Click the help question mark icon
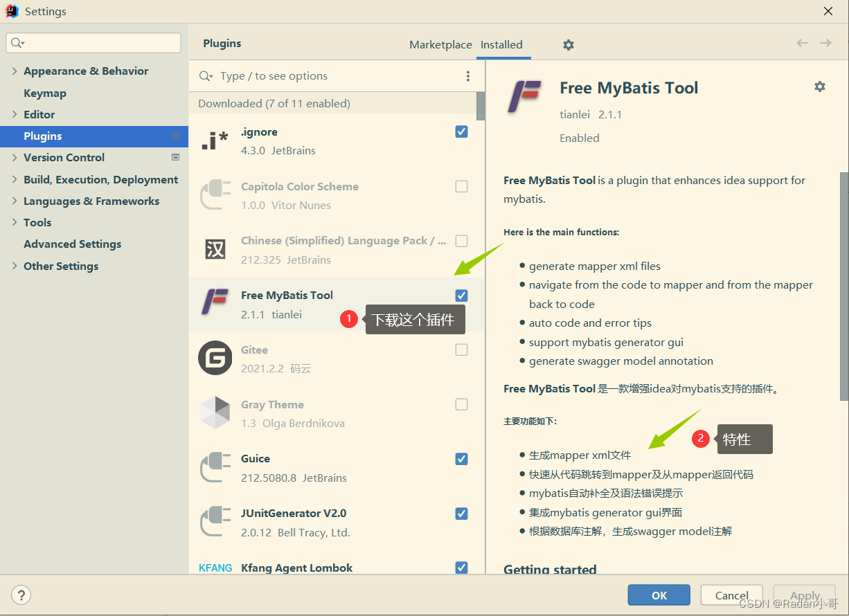The height and width of the screenshot is (616, 849). coord(21,595)
